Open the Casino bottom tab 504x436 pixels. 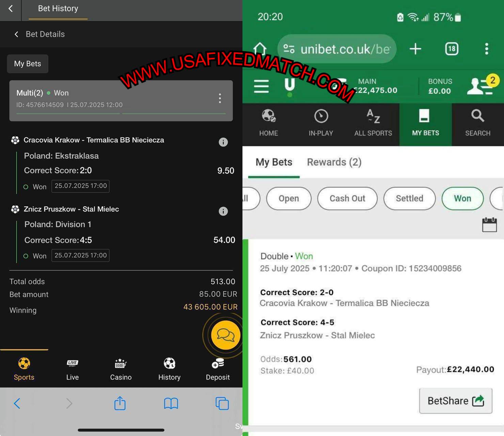tap(121, 369)
